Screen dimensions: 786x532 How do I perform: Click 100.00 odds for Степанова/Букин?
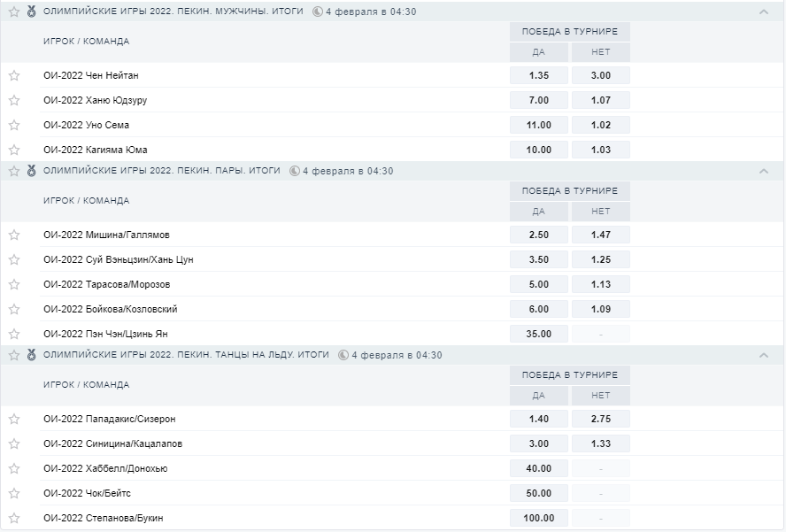539,518
